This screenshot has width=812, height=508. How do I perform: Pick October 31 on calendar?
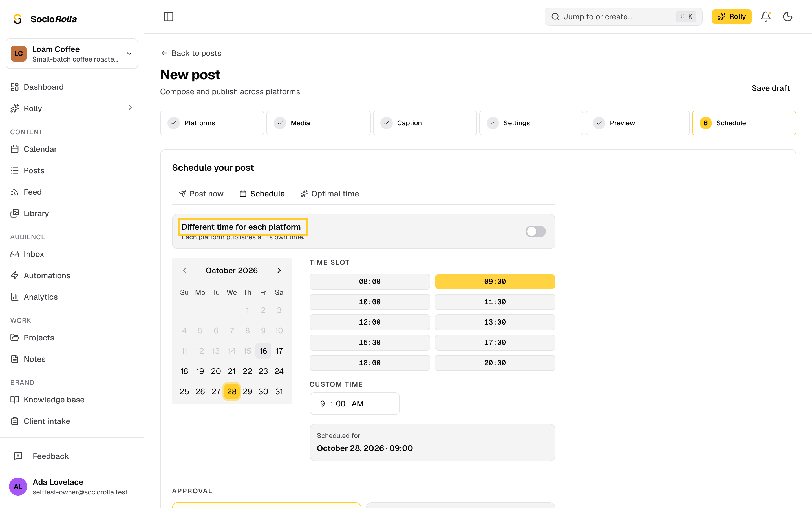[x=279, y=391]
